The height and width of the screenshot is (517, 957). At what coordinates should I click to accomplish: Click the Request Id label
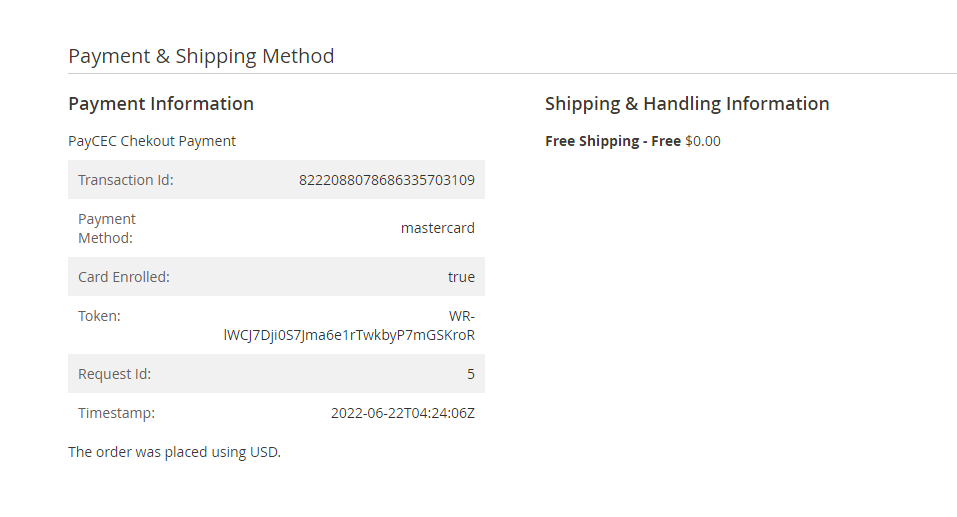[x=114, y=374]
